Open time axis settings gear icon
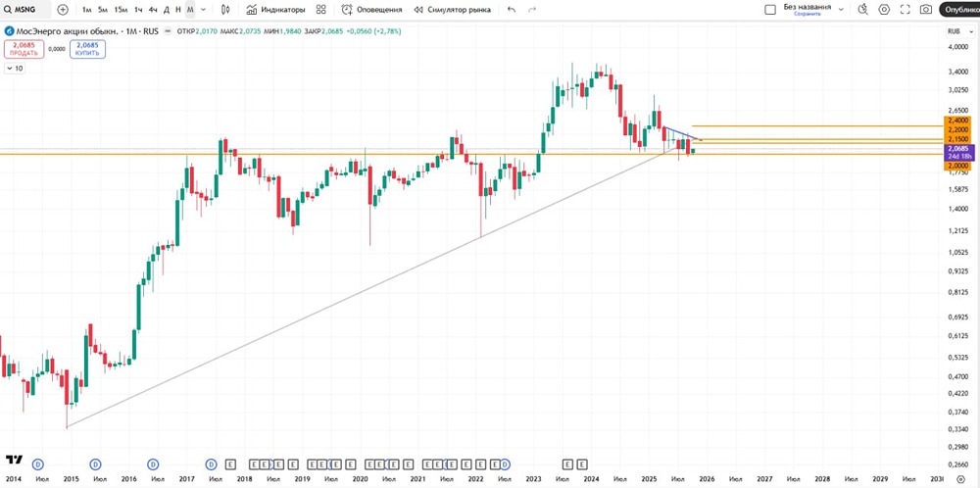The image size is (980, 488). [960, 478]
